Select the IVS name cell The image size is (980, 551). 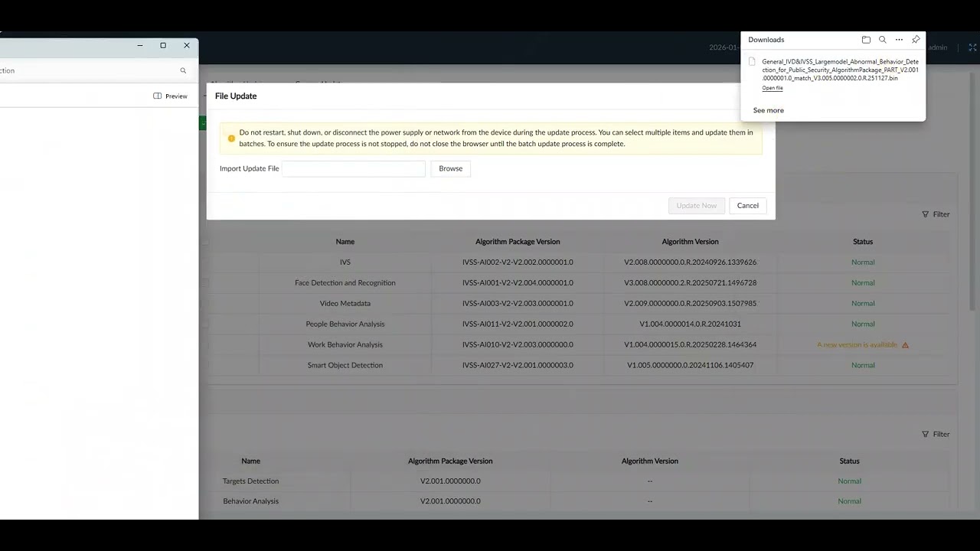point(345,262)
